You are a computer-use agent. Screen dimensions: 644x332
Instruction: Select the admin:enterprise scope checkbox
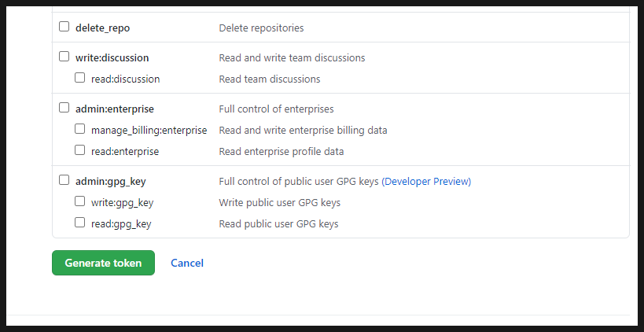click(x=64, y=108)
